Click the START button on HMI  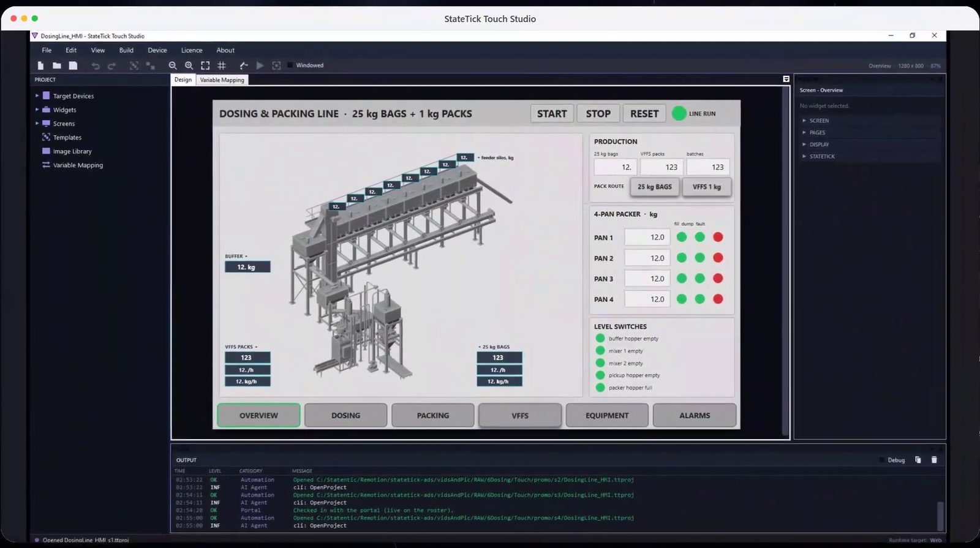[552, 114]
